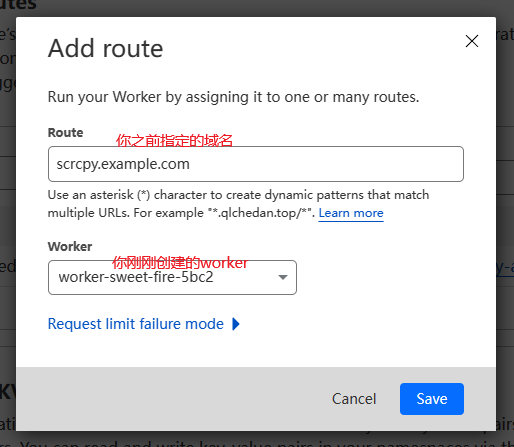Click the Route text field containing scrcpy.example.com
514x447 pixels.
click(x=256, y=164)
